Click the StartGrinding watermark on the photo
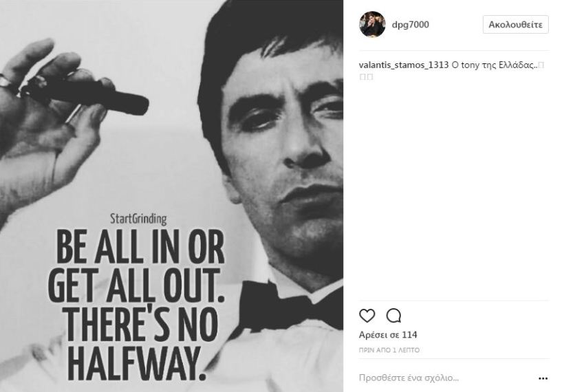564x392 pixels. pos(138,219)
